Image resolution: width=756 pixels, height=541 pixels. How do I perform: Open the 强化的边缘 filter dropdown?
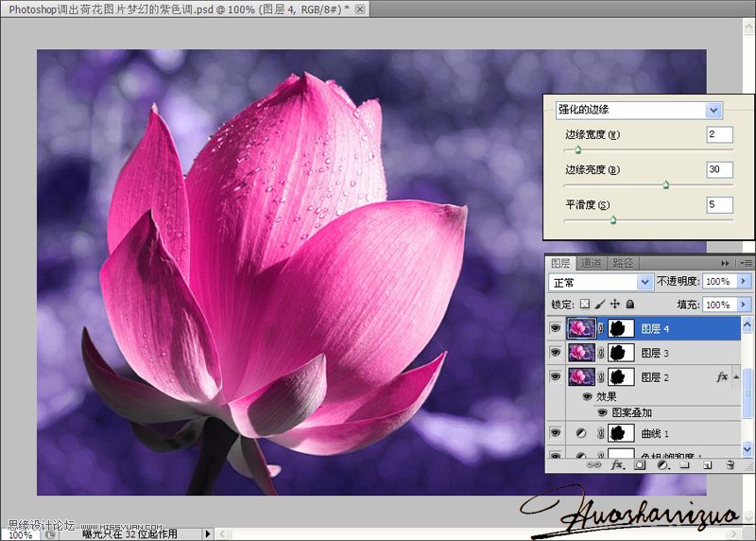713,110
